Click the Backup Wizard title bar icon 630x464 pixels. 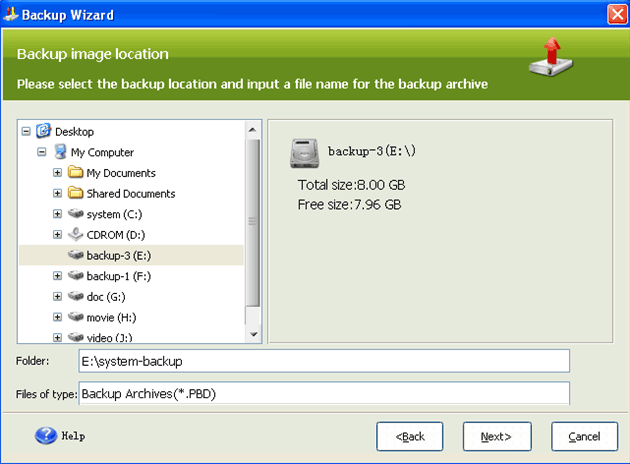(x=10, y=14)
